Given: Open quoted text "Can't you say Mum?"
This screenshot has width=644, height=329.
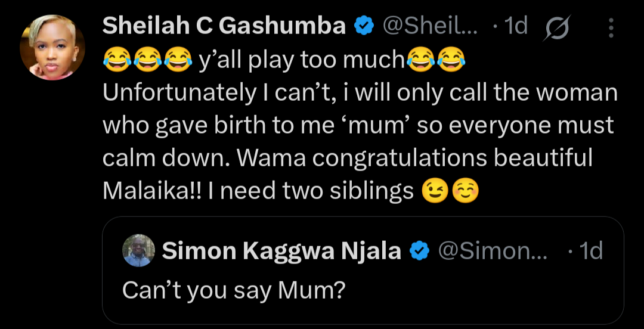Looking at the screenshot, I should pos(234,289).
